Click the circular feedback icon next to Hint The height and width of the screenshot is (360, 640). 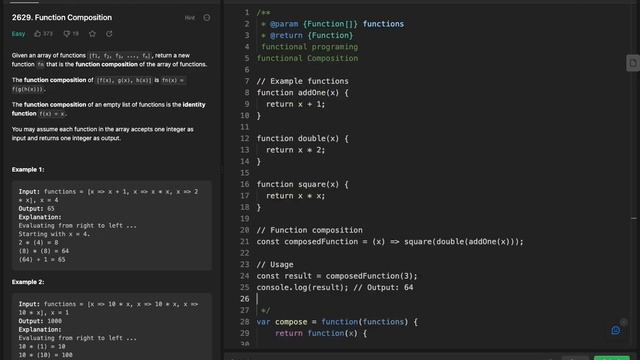pos(207,18)
